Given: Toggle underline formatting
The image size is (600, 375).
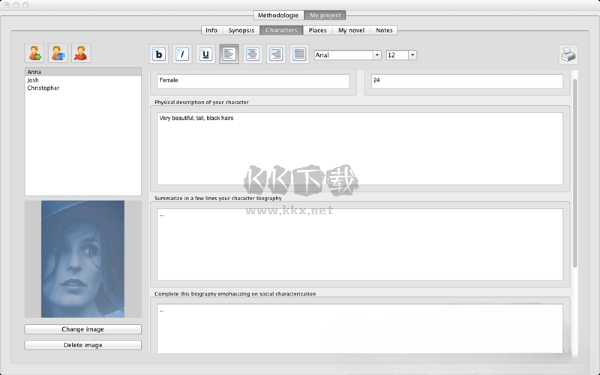Looking at the screenshot, I should coord(205,54).
